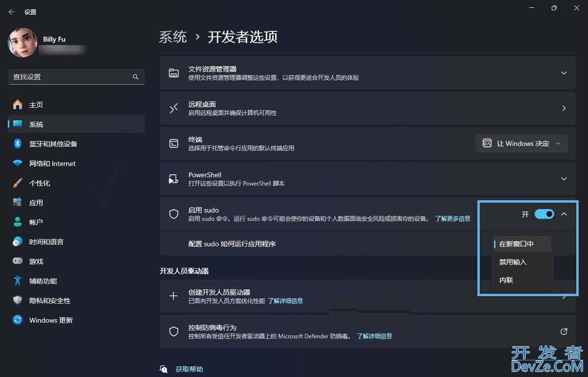The width and height of the screenshot is (588, 377).
Task: Click the 远程桌面 icon
Action: tap(174, 108)
